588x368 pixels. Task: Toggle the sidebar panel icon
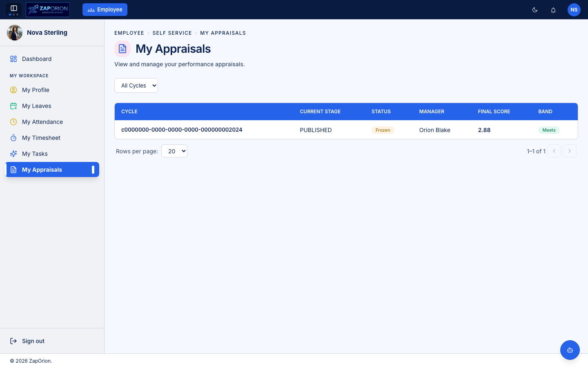point(13,8)
